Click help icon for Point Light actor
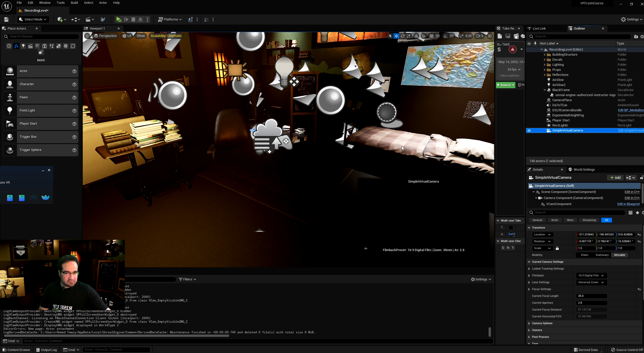 pos(74,111)
